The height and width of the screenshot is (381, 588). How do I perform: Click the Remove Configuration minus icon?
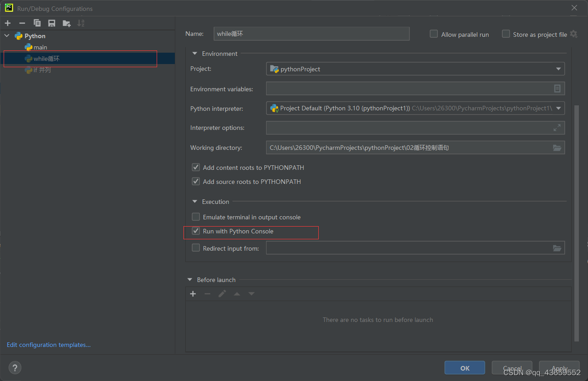click(22, 23)
